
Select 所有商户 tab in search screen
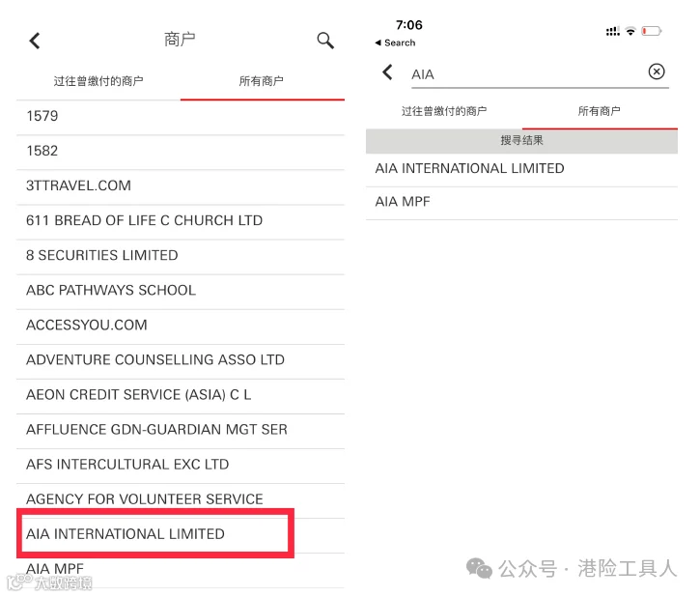point(600,111)
